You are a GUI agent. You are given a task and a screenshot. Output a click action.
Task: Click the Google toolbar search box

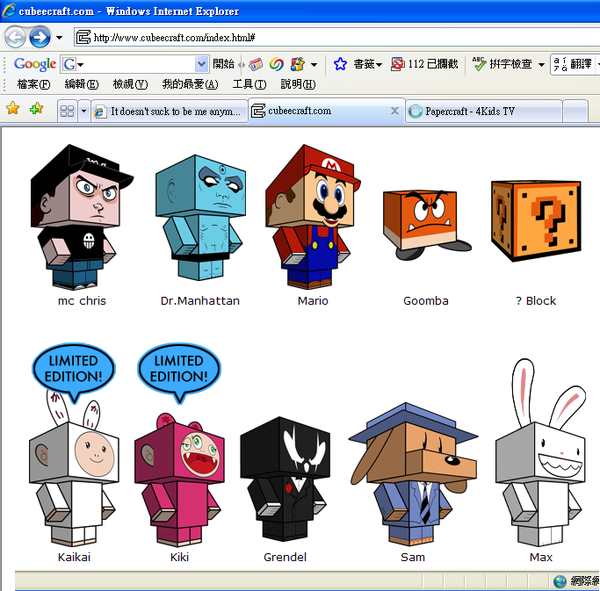134,64
